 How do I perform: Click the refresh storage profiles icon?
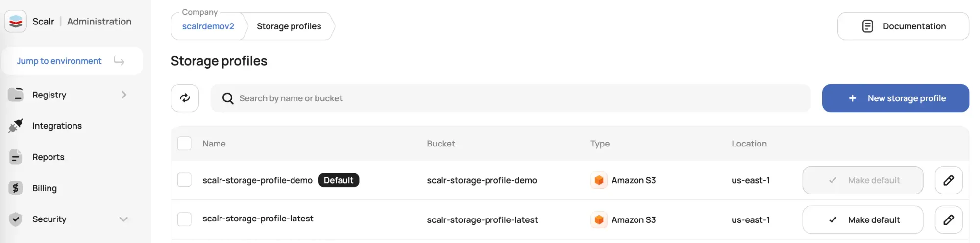click(x=185, y=98)
